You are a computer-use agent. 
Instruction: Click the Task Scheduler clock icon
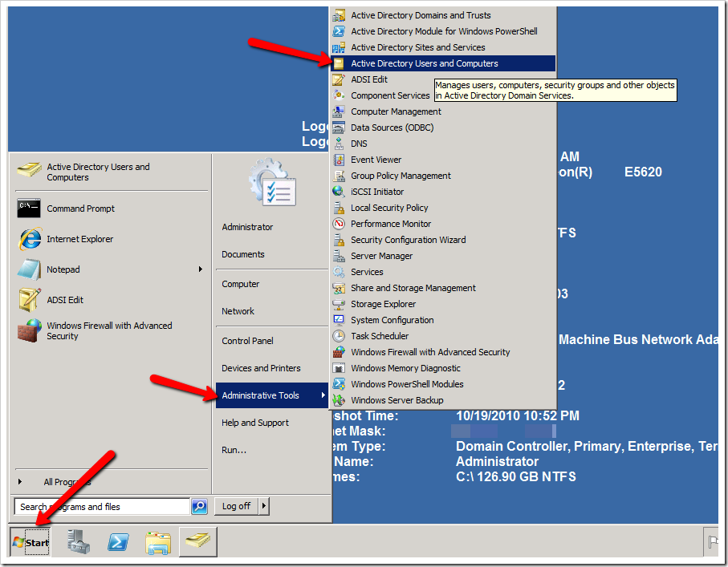(339, 336)
